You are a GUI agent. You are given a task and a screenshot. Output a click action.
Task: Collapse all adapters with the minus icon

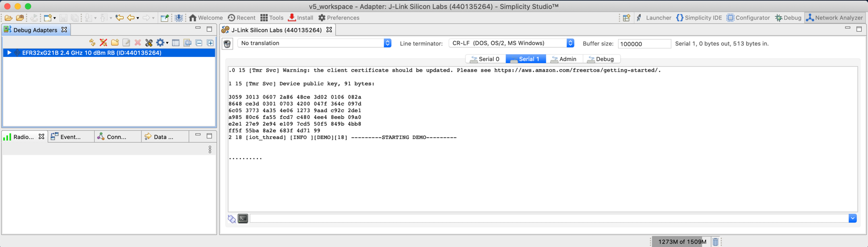click(x=199, y=43)
